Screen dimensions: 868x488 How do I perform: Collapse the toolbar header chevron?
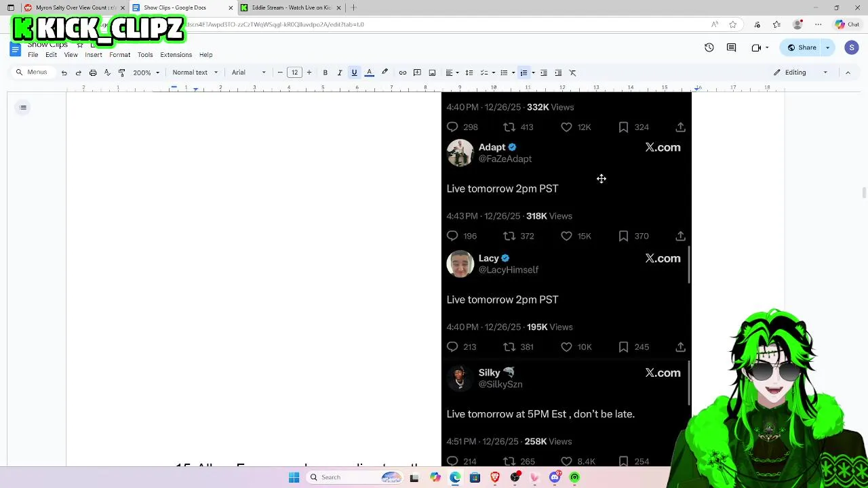pyautogui.click(x=848, y=73)
